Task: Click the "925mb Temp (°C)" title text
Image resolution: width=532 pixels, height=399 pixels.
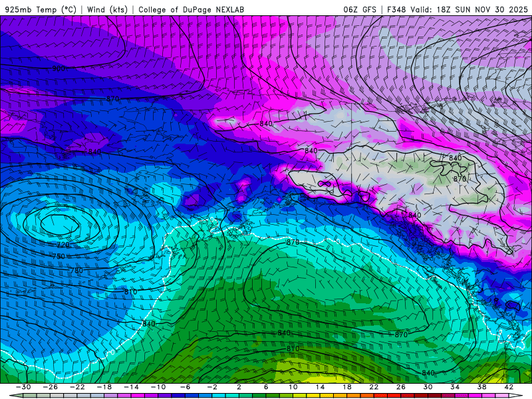Action: pos(41,9)
